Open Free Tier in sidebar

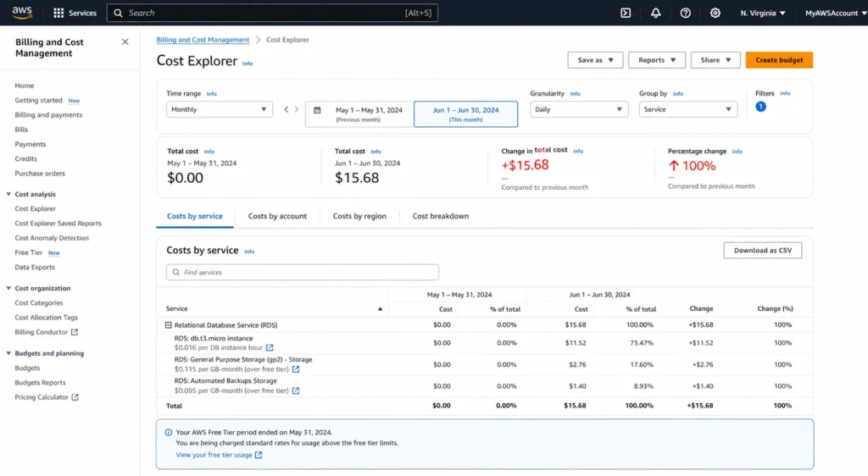[29, 252]
